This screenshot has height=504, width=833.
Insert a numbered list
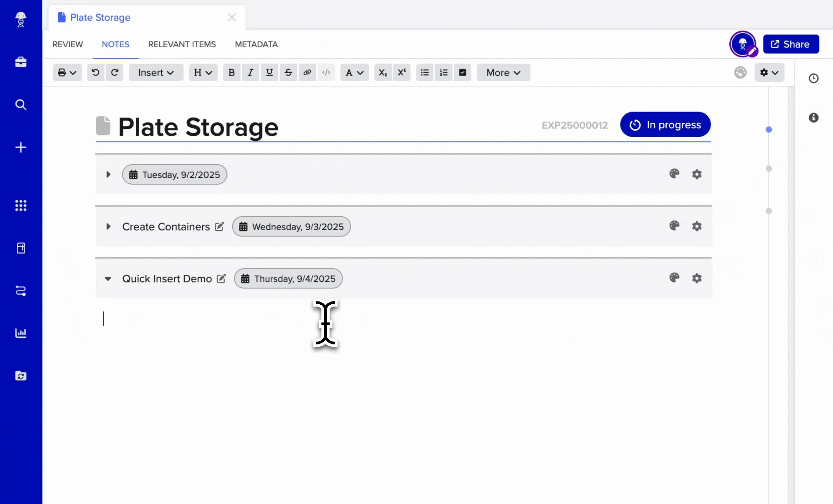point(444,72)
